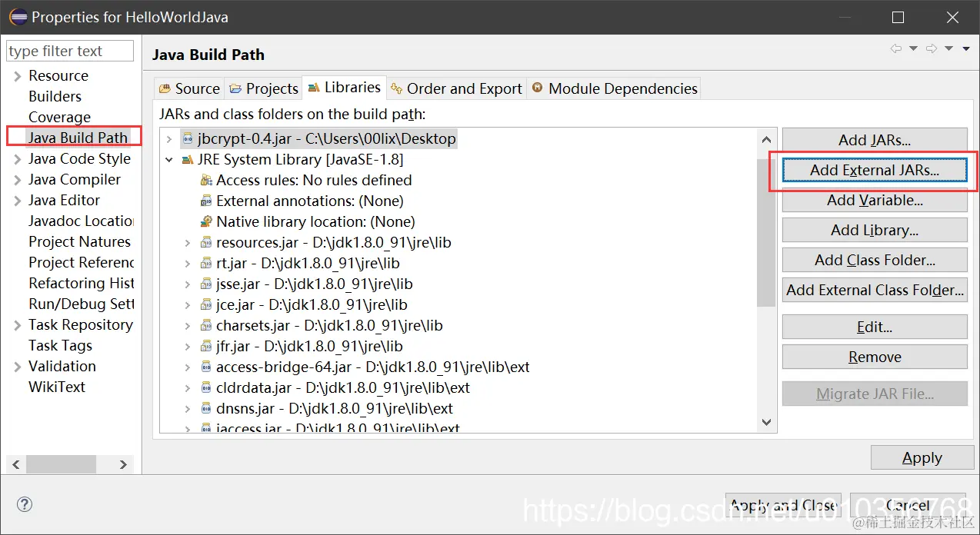The width and height of the screenshot is (980, 535).
Task: Collapse the JRE System Library node
Action: (169, 160)
